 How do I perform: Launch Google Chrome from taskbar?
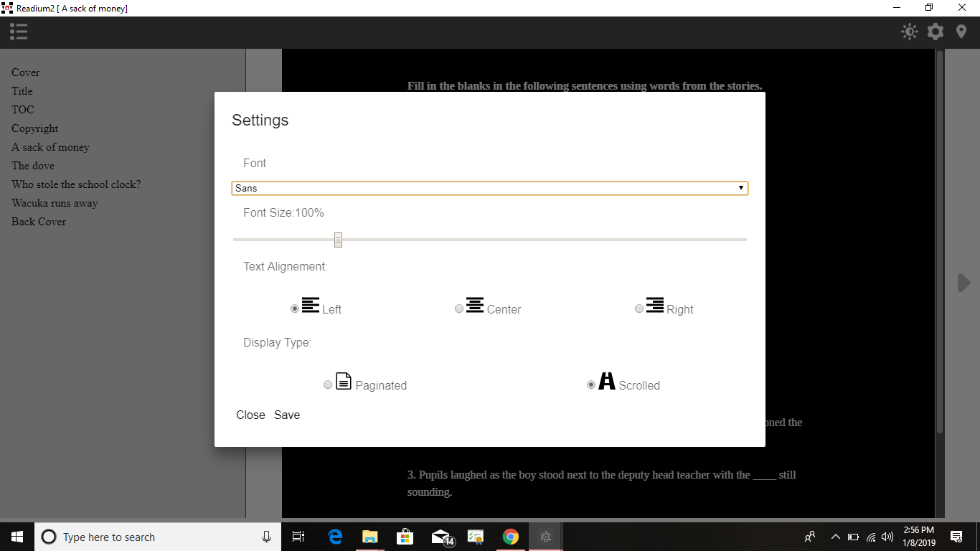point(511,537)
